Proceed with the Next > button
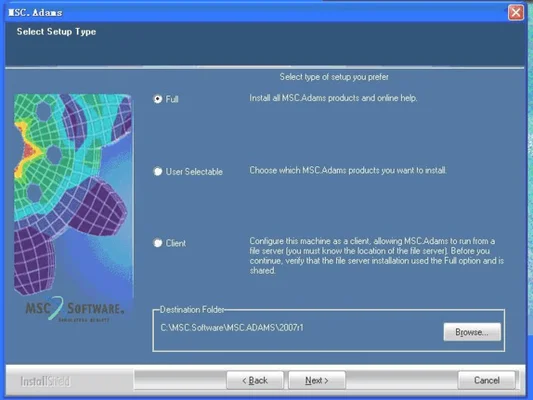Screen dimensions: 533x400 pyautogui.click(x=317, y=380)
